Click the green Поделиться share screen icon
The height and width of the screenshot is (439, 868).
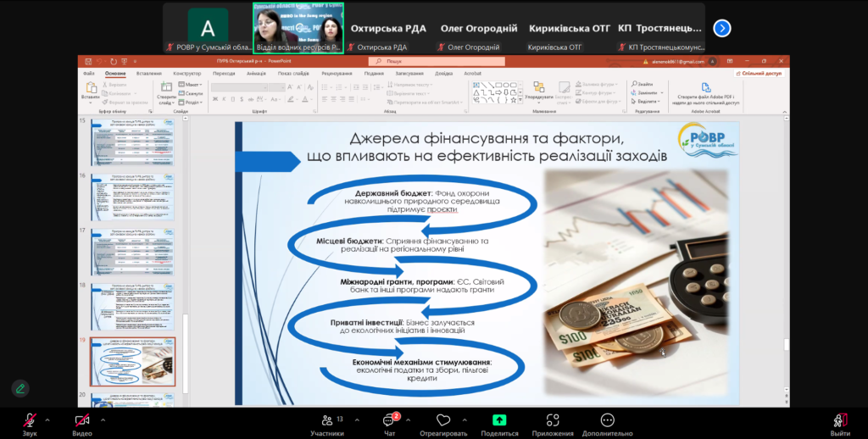point(499,420)
